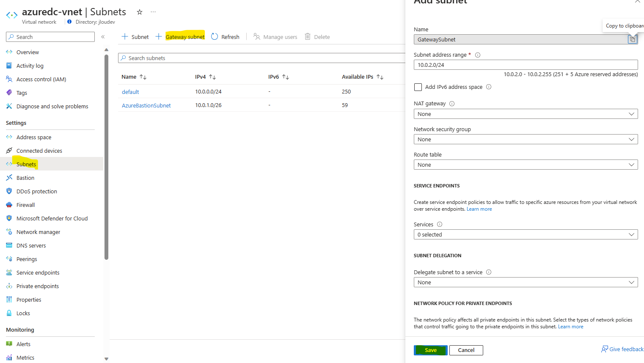Open the AzureBastionSubnet link
Image resolution: width=644 pixels, height=363 pixels.
point(146,105)
